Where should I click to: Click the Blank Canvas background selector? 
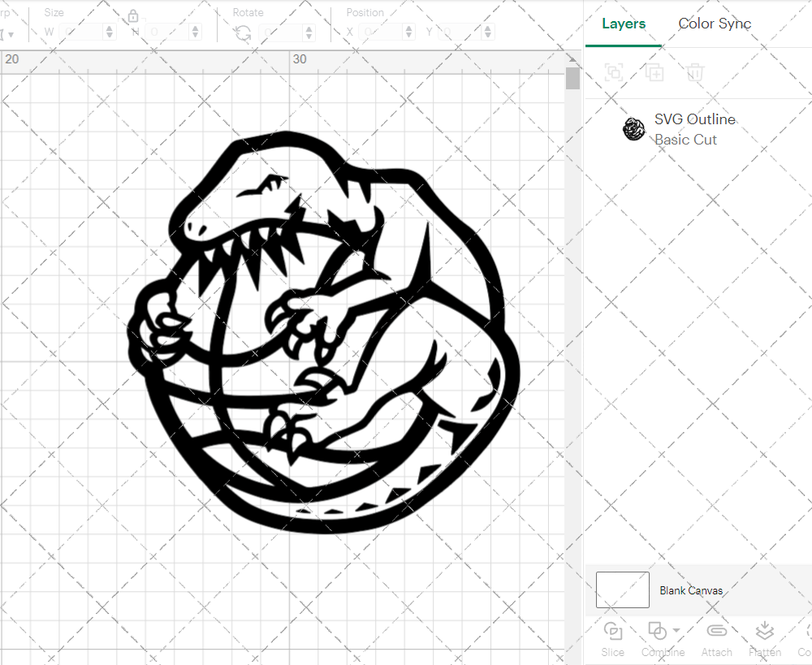click(x=622, y=590)
